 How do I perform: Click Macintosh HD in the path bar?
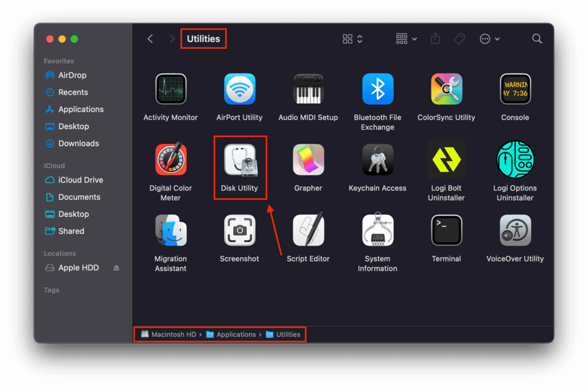click(x=169, y=334)
